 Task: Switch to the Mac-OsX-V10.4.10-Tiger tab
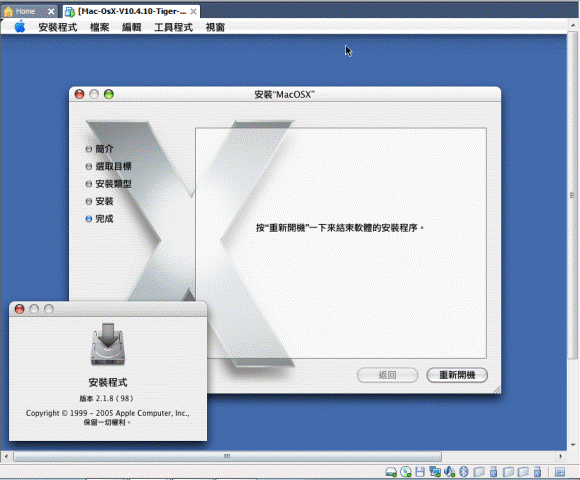pos(131,11)
